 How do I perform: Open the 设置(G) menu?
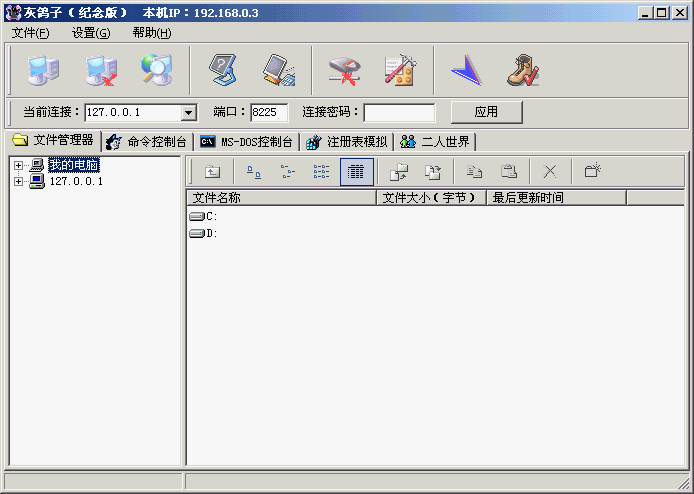90,33
